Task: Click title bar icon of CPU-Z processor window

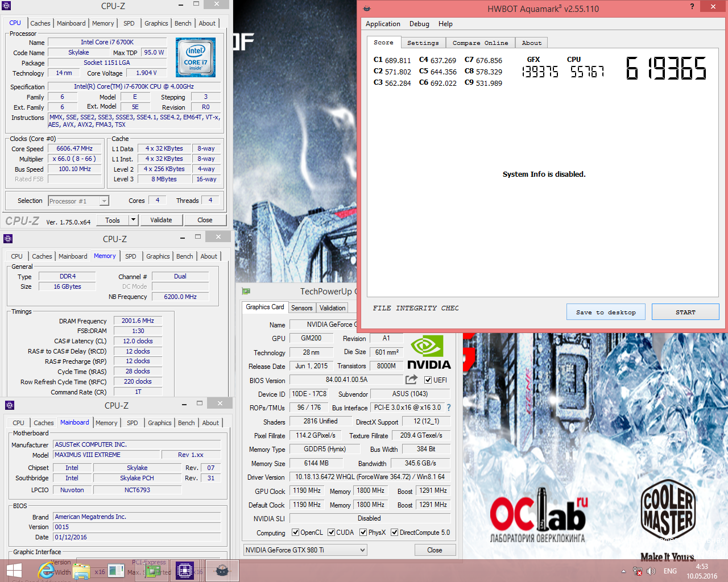Action: click(6, 6)
